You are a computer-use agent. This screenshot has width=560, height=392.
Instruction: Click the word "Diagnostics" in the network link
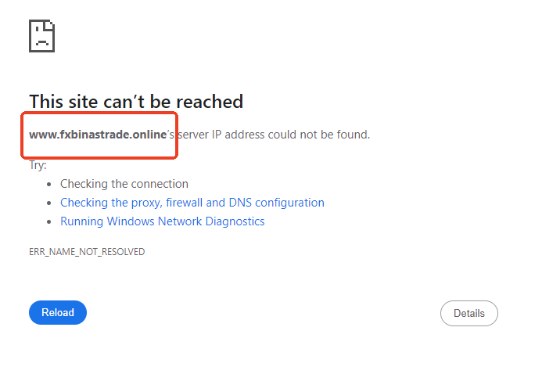(x=235, y=221)
